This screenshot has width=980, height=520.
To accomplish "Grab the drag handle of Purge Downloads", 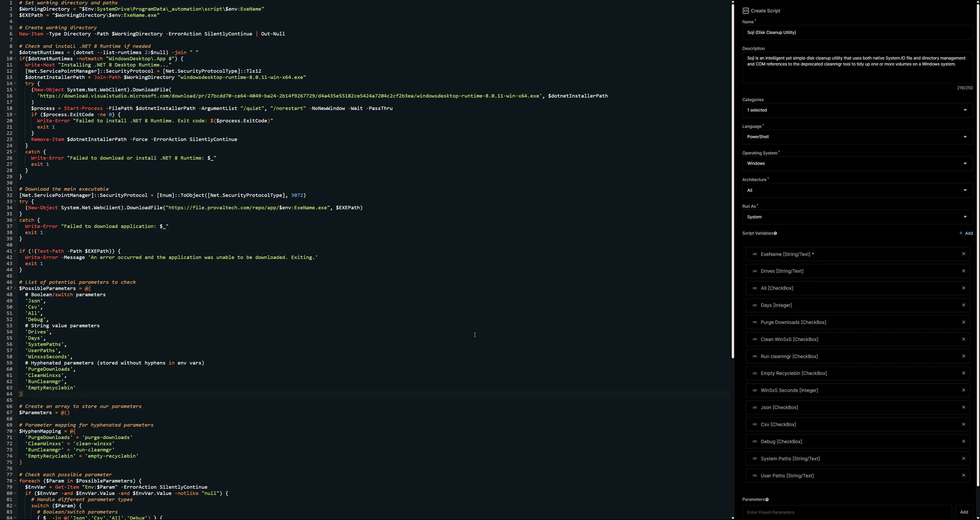I will click(x=754, y=322).
